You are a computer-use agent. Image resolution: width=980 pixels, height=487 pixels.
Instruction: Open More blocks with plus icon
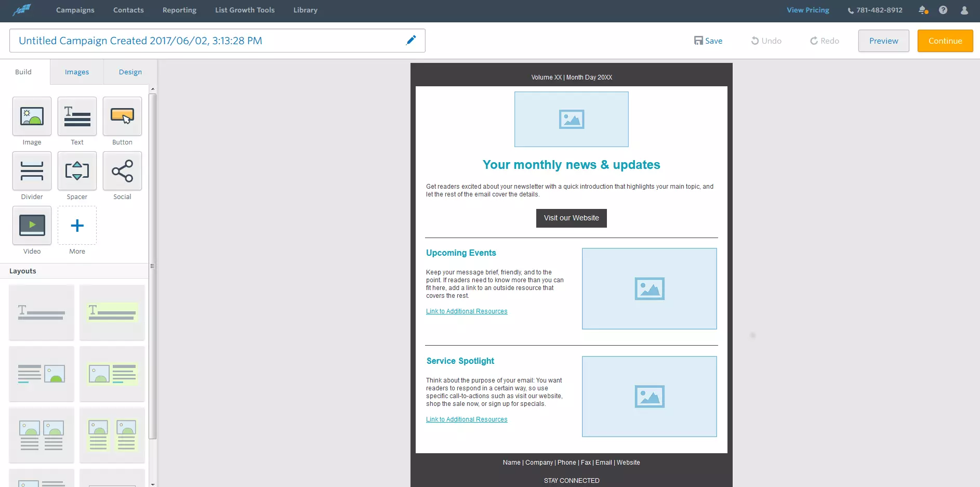(x=77, y=226)
